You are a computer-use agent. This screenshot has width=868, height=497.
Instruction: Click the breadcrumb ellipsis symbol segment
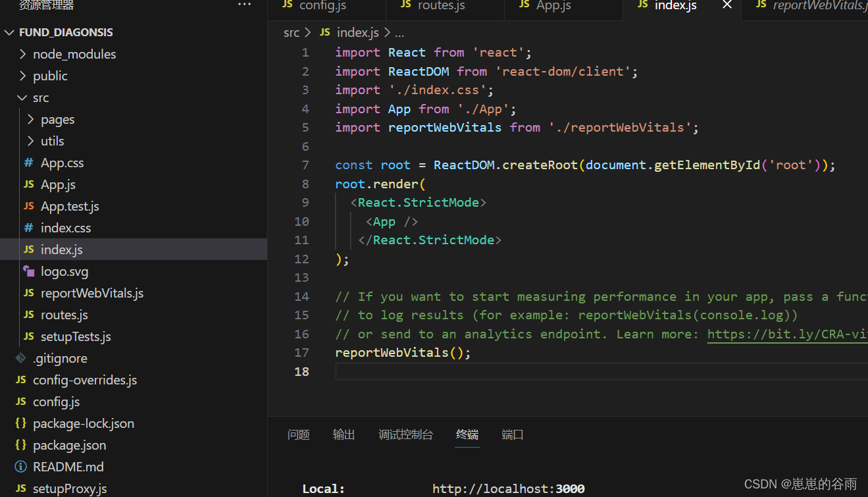point(399,32)
